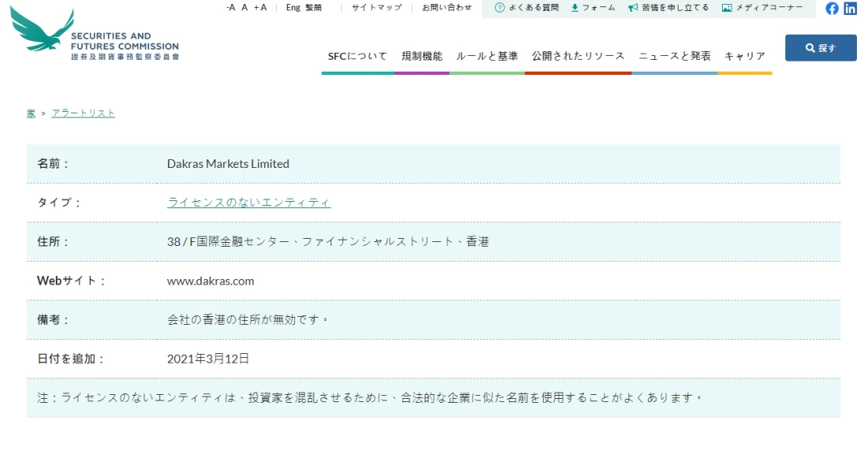Viewport: 868px width, 473px height.
Task: Go to アラートリスト breadcrumb link
Action: pyautogui.click(x=83, y=114)
